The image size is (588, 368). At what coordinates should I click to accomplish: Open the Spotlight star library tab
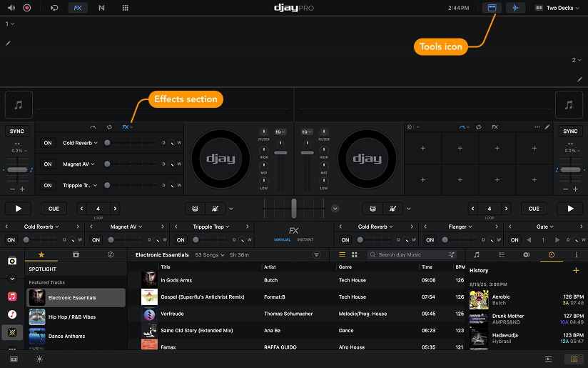[x=41, y=254]
